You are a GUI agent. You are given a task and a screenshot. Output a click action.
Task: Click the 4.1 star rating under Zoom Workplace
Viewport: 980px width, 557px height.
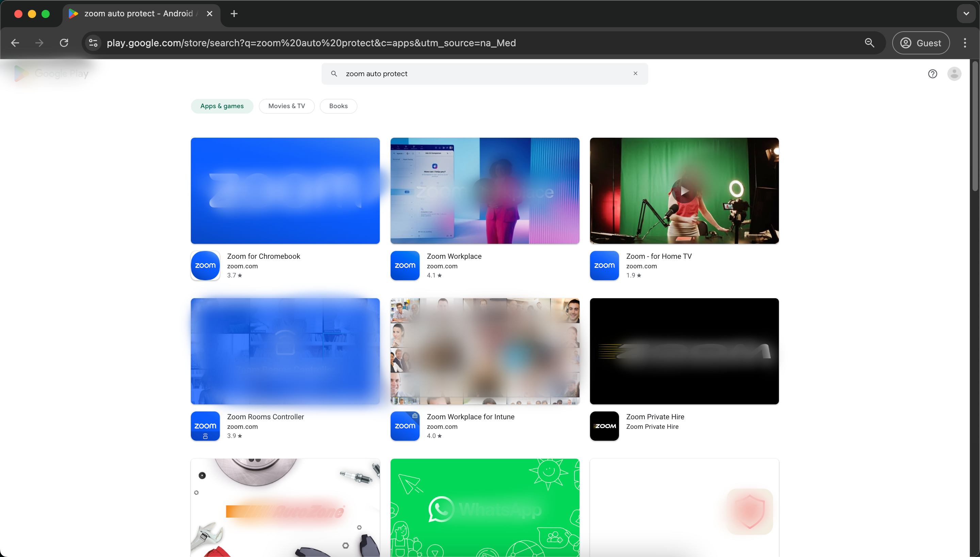click(x=434, y=275)
